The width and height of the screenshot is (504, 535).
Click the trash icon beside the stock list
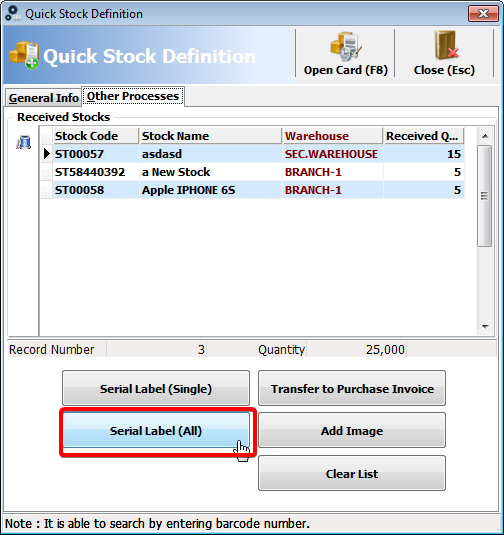[x=24, y=142]
